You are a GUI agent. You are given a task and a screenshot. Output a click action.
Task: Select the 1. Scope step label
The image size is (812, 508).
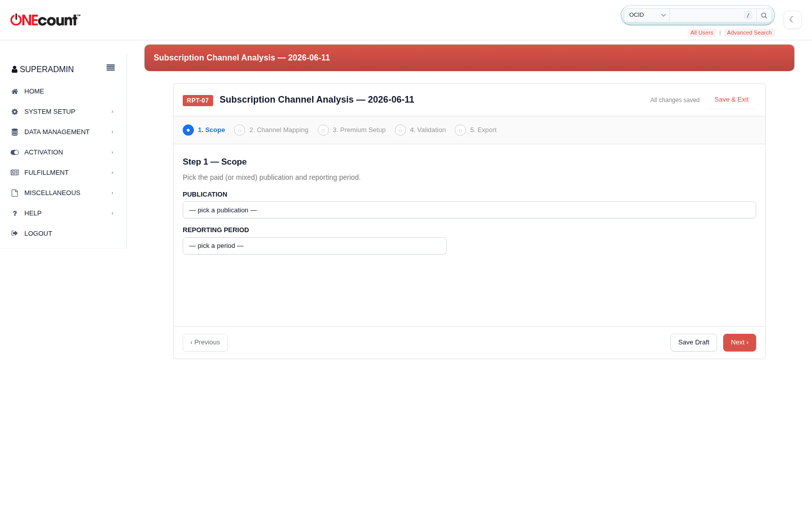[211, 130]
